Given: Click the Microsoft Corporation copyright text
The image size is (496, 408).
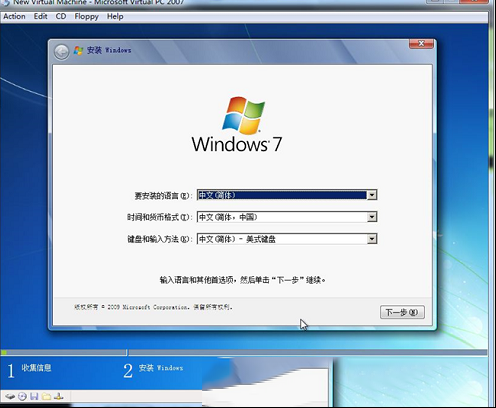Looking at the screenshot, I should tap(153, 307).
